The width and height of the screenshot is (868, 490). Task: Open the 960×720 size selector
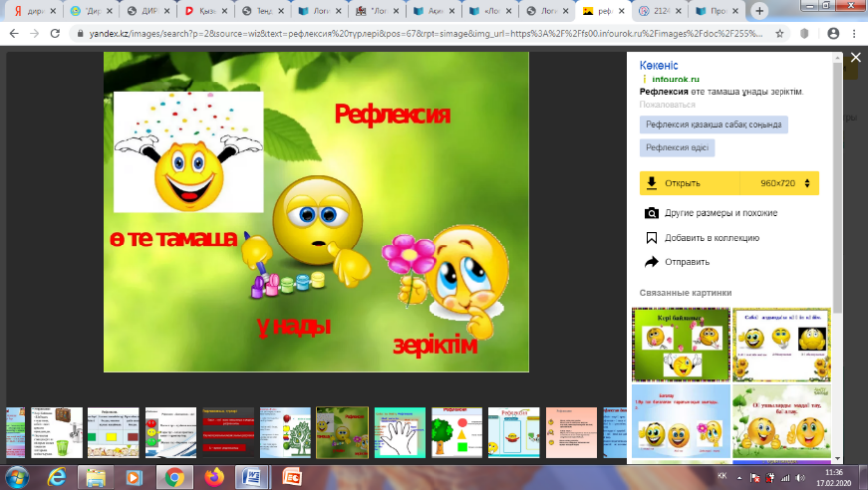point(780,183)
